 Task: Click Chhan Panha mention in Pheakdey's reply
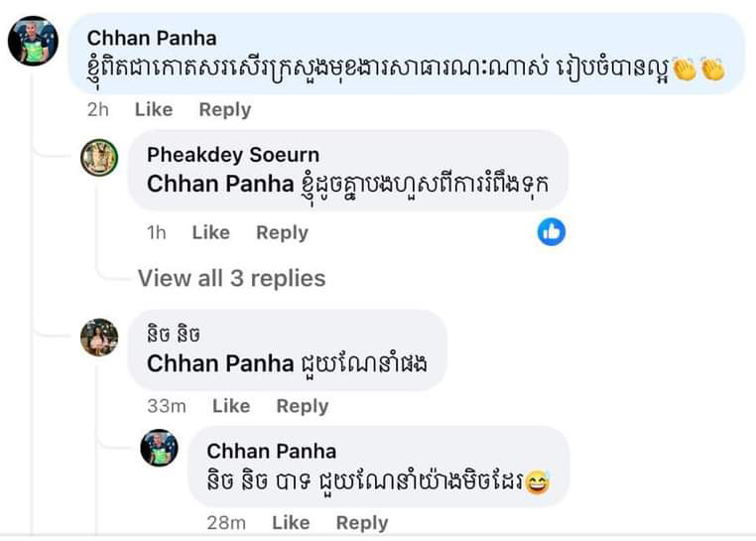pyautogui.click(x=220, y=184)
